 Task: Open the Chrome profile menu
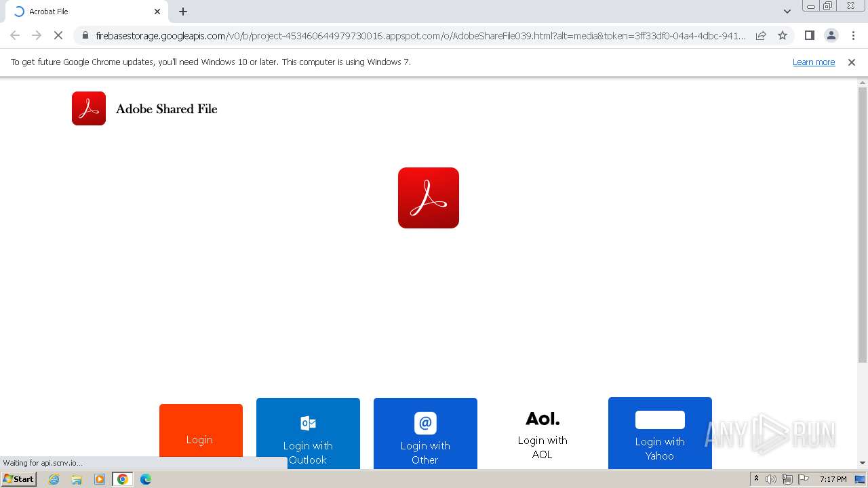[831, 35]
